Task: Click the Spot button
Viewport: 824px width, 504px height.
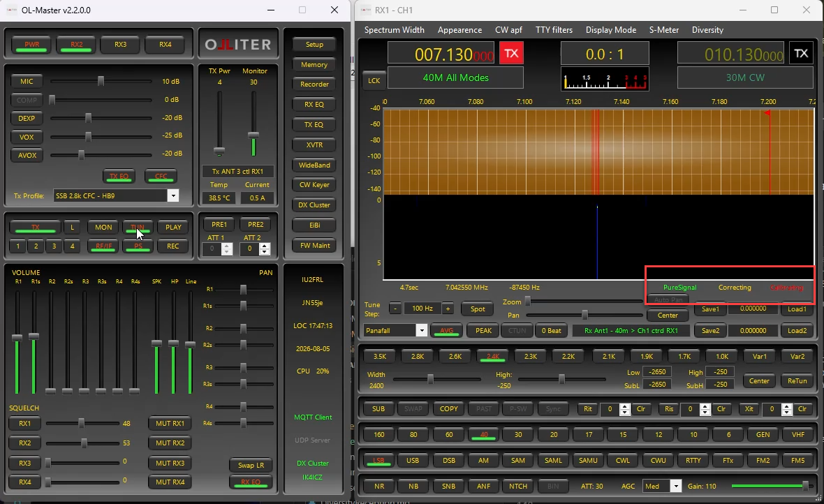Action: [x=478, y=309]
